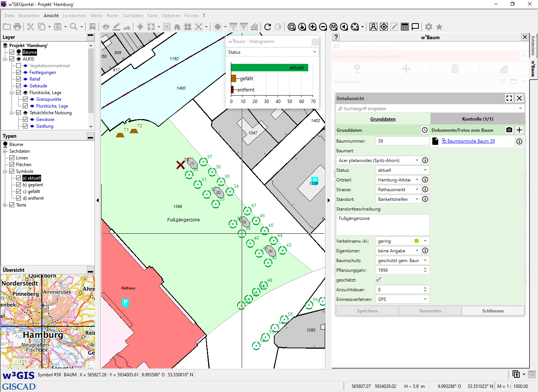
Task: Click the circled M scale icon
Action: pos(334,27)
